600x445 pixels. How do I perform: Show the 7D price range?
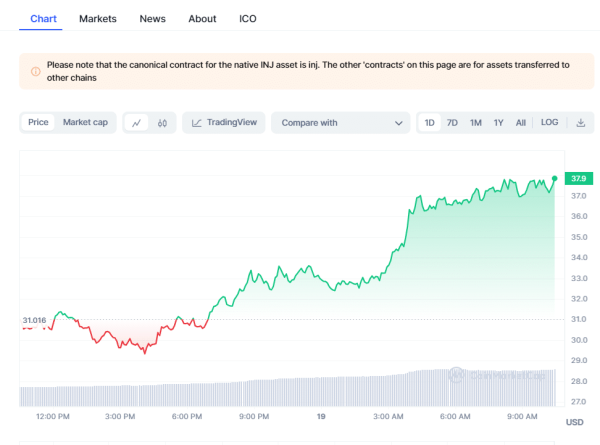452,123
